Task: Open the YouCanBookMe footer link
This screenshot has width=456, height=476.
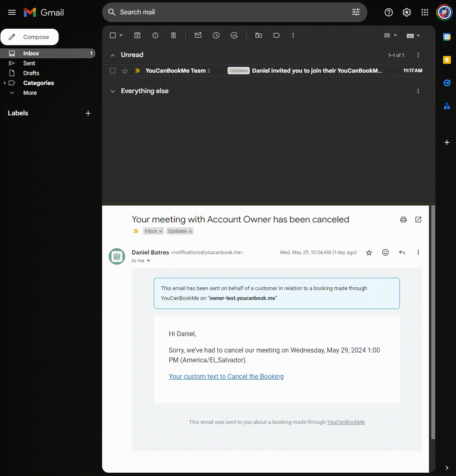Action: pyautogui.click(x=346, y=422)
